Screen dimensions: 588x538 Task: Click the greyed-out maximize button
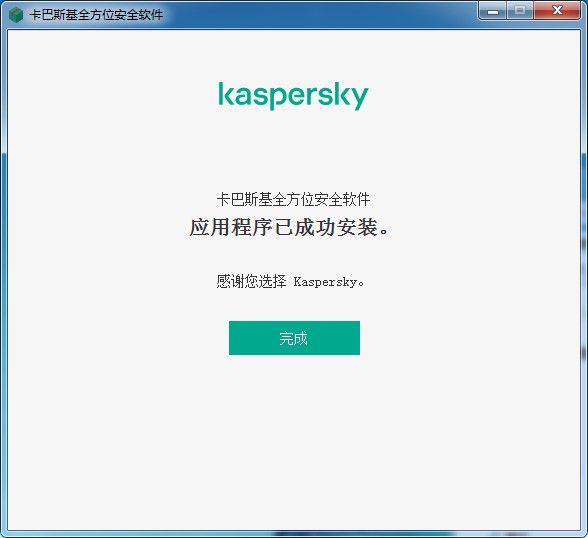[x=520, y=11]
